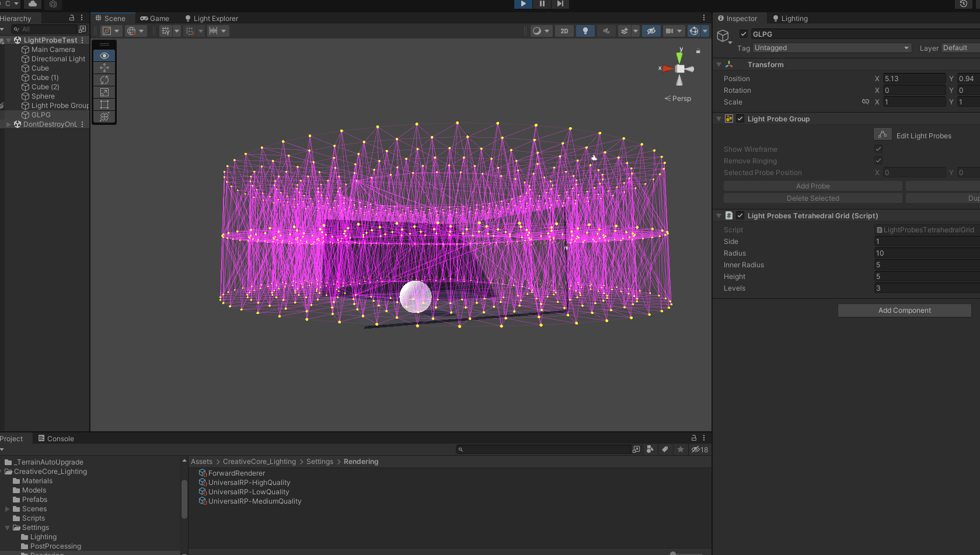Activate the Transform gizmo tool
The image size is (980, 555).
coord(104,117)
